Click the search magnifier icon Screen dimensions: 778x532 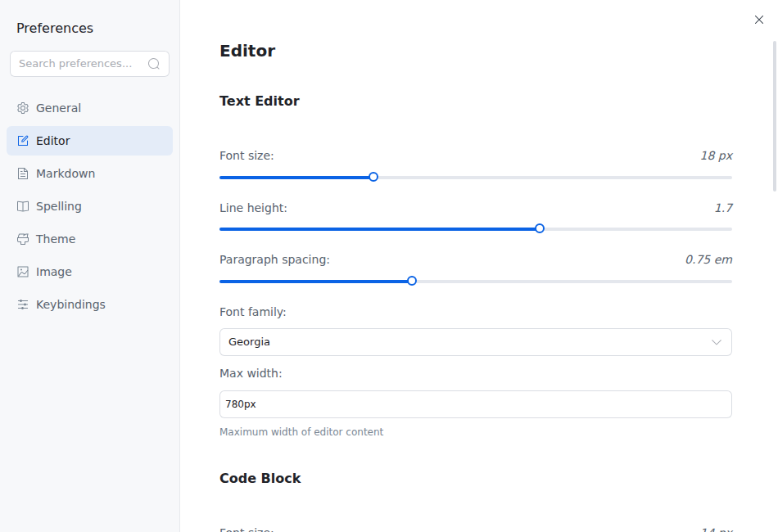154,64
